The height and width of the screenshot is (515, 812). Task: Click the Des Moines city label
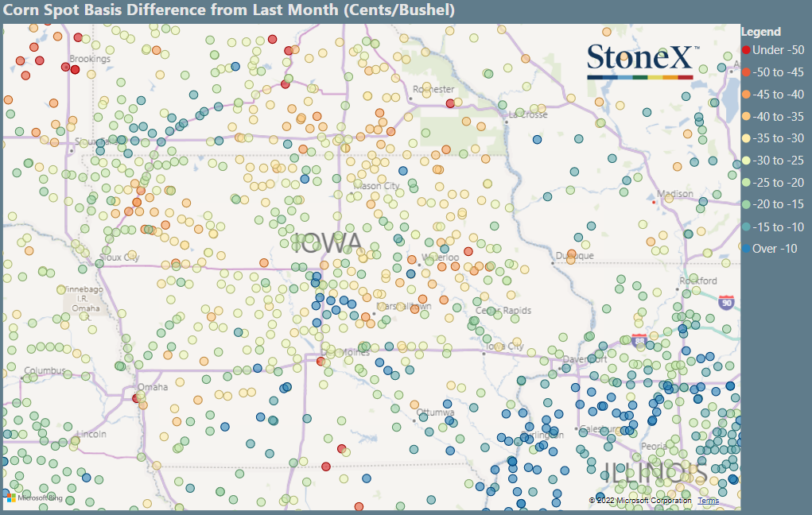point(345,352)
